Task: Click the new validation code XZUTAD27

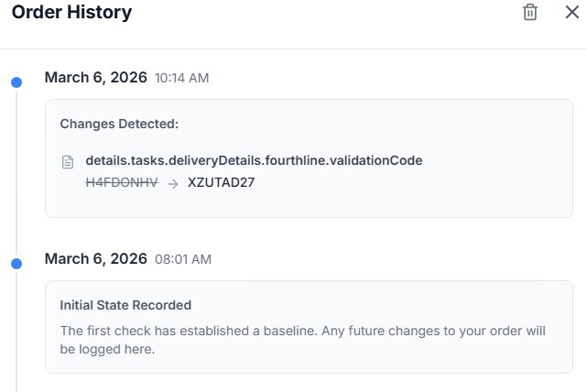Action: point(221,182)
